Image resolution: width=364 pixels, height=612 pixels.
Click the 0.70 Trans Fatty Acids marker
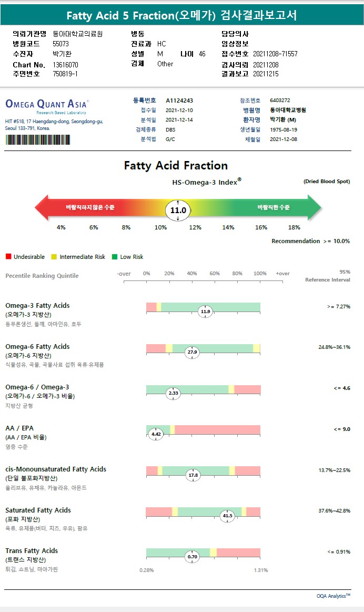(x=193, y=556)
